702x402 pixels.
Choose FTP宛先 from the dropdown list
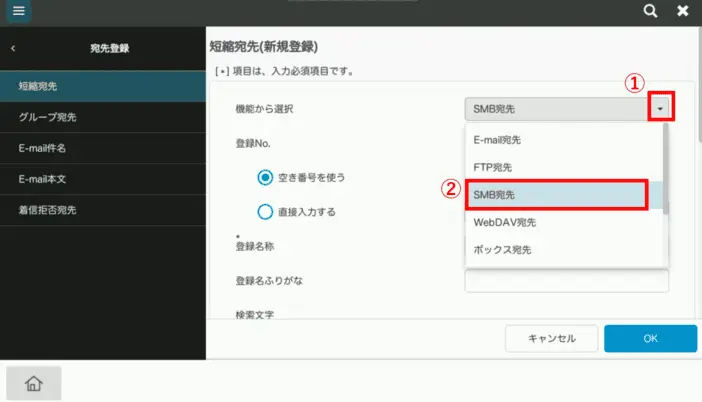point(562,167)
